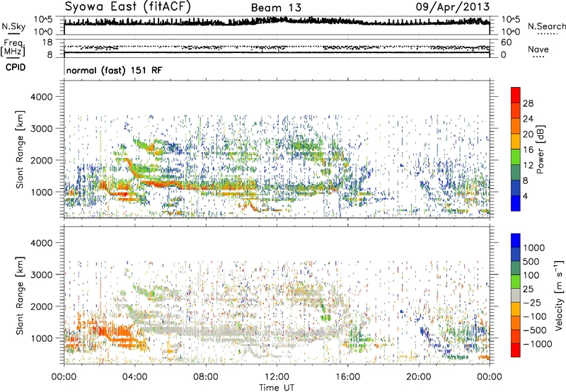Click the date '09/Apr/2013'
The height and width of the screenshot is (392, 566).
click(x=453, y=7)
